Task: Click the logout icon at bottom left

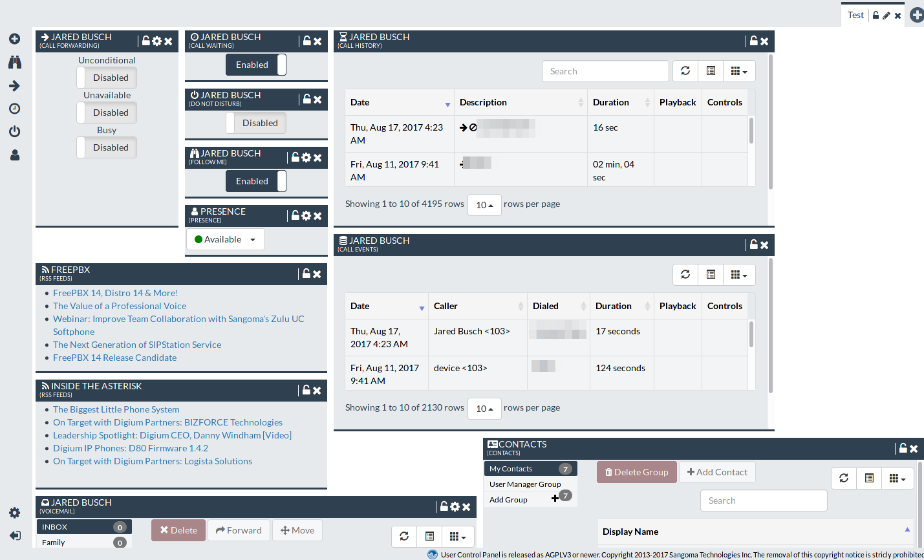Action: coord(14,535)
